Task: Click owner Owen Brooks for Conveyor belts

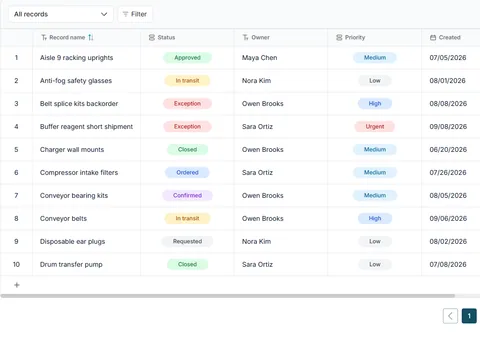Action: click(x=263, y=219)
